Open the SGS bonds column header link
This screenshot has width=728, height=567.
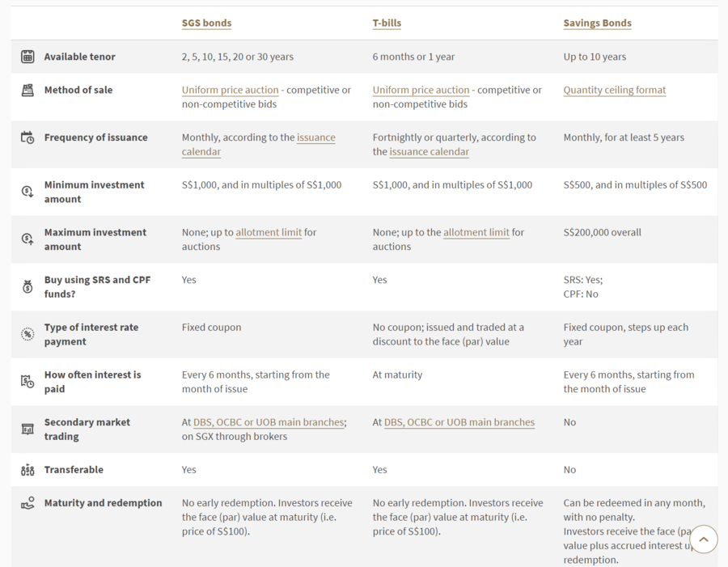click(x=206, y=23)
